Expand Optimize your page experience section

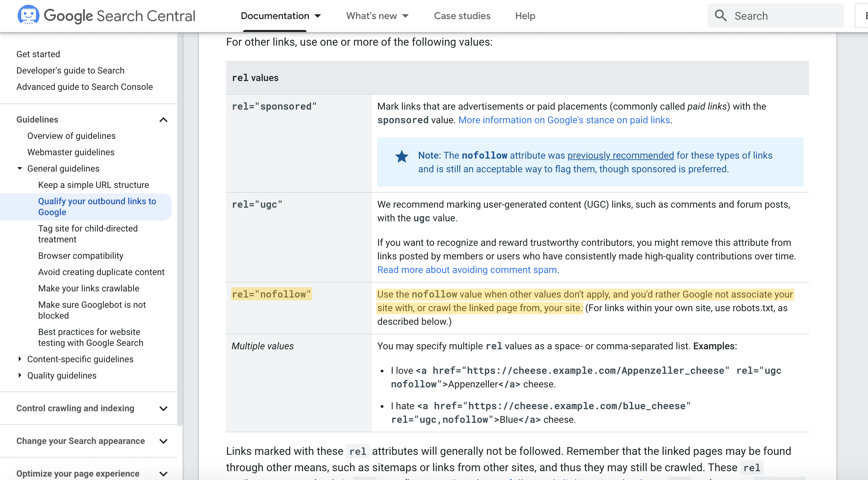click(x=163, y=474)
